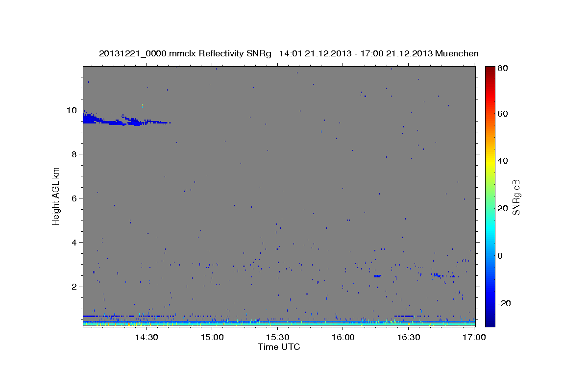Click the height tick label 10

pos(72,110)
